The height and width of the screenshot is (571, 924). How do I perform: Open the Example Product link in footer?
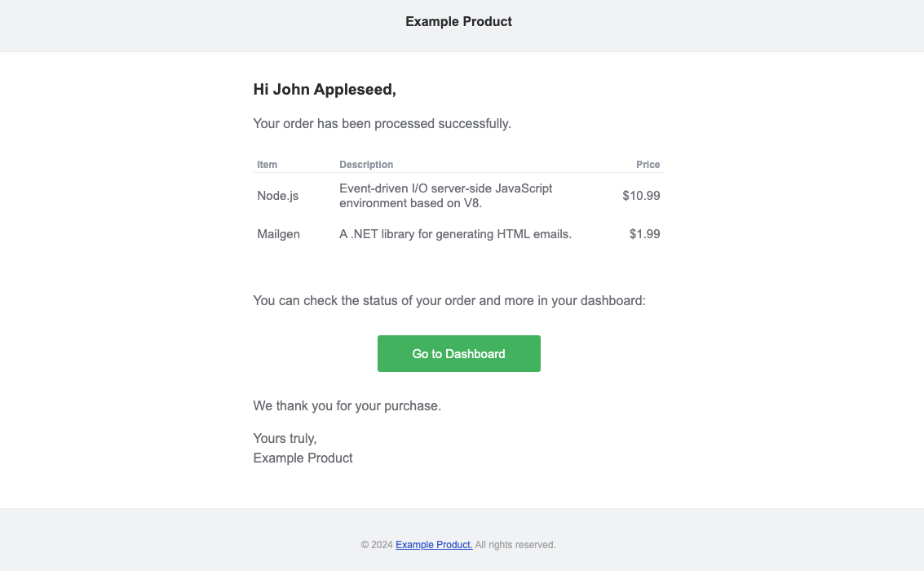(434, 545)
